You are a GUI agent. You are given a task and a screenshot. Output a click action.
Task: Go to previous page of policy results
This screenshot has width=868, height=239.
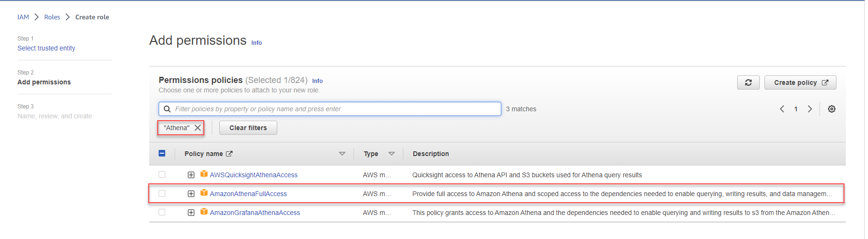[x=782, y=109]
